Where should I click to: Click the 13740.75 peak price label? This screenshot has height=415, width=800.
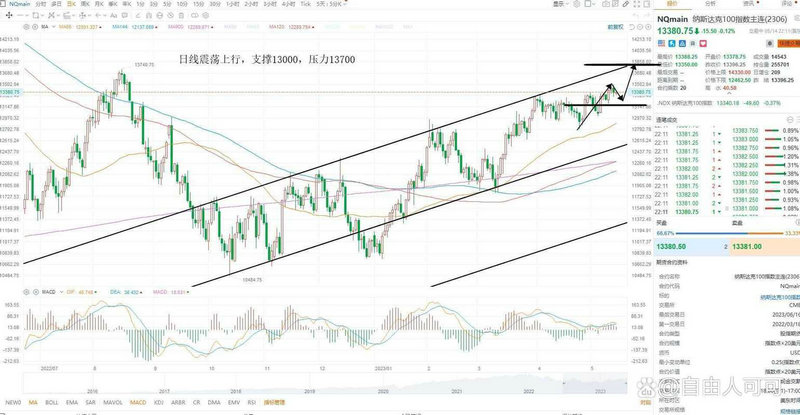120,64
